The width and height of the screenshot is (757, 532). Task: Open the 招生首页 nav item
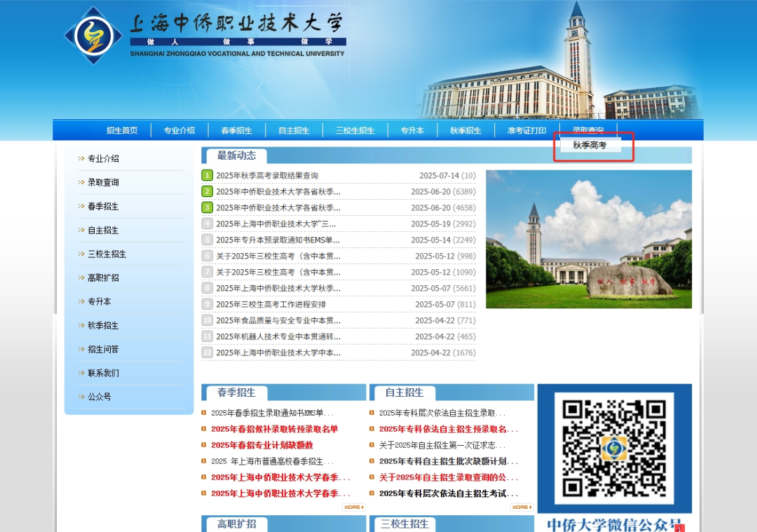(x=122, y=130)
